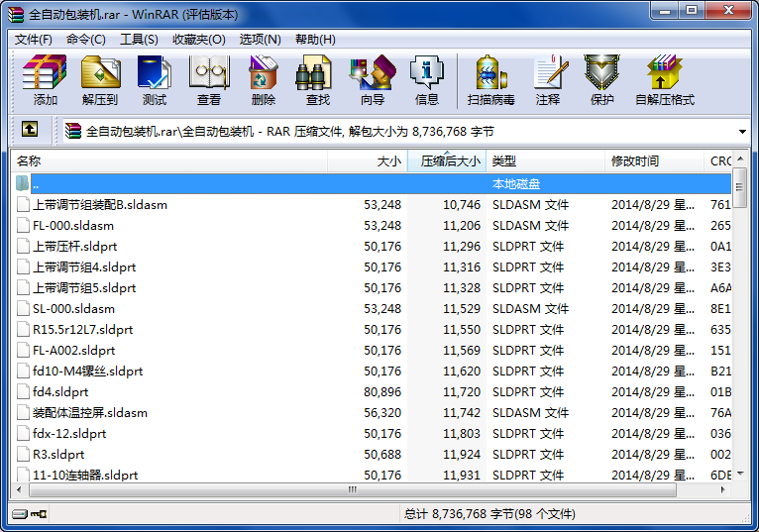Click file icon of 上带压杆.sldprt

point(23,247)
